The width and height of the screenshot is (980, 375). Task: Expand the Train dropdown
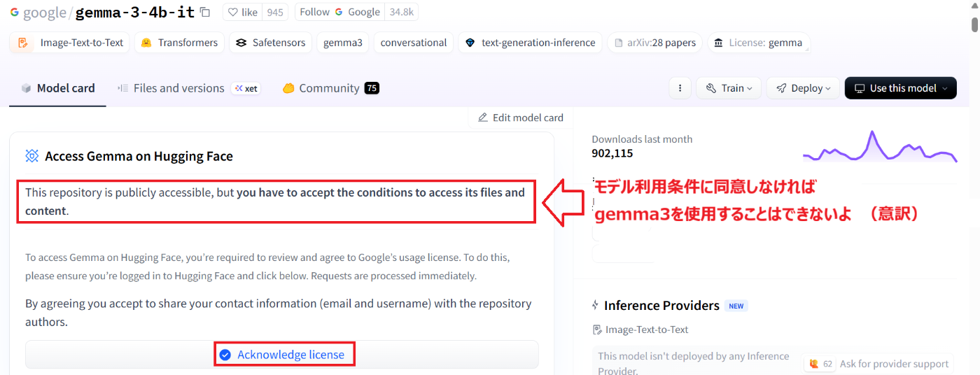pyautogui.click(x=729, y=88)
